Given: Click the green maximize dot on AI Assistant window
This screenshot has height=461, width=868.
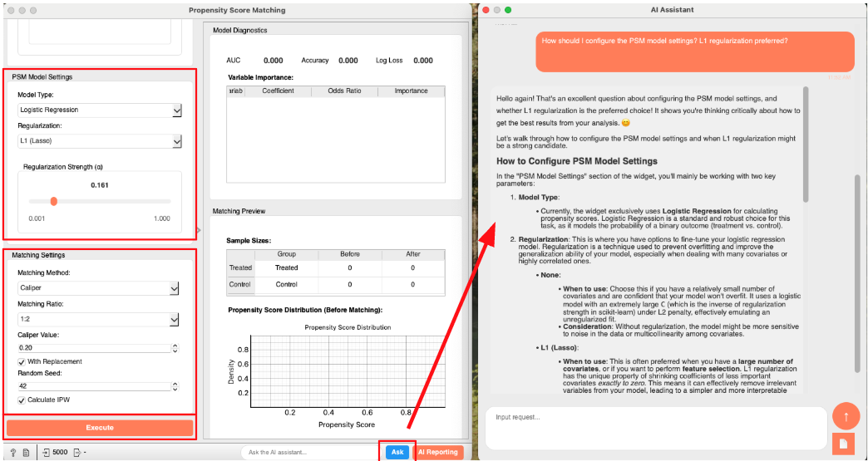Looking at the screenshot, I should coord(508,10).
